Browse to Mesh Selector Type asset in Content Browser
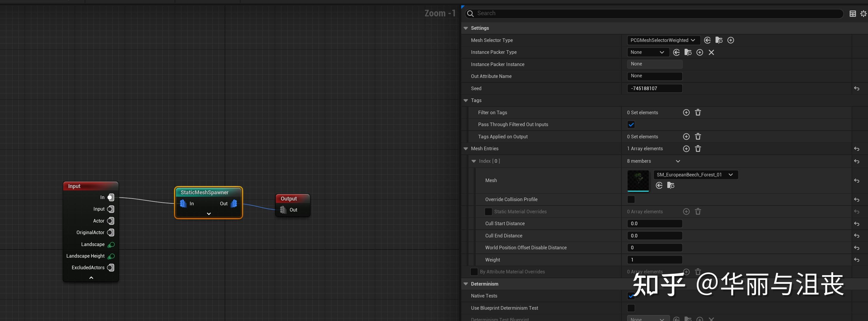 [719, 40]
